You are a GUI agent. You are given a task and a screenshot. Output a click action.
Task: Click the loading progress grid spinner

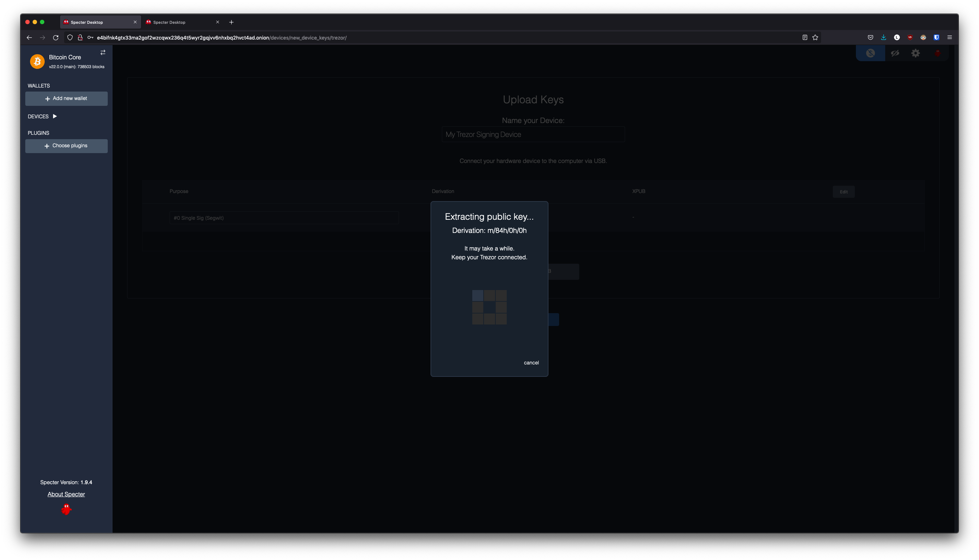[489, 307]
